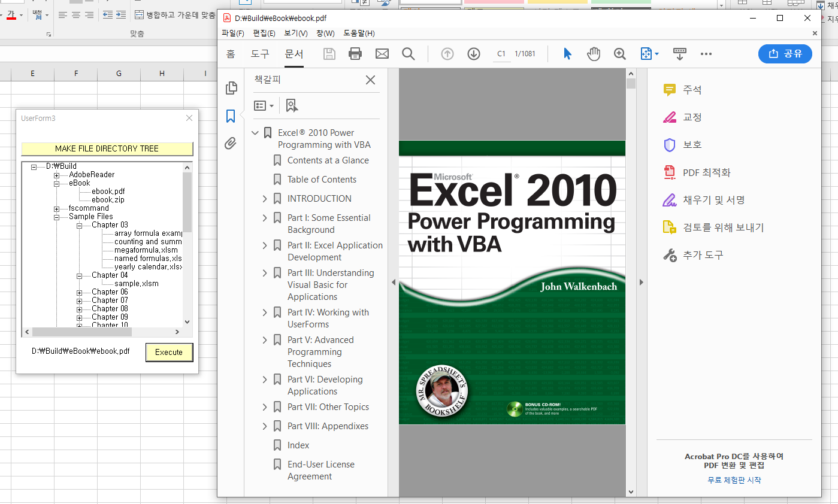The height and width of the screenshot is (504, 838).
Task: Switch to the 도구 tab
Action: [260, 54]
